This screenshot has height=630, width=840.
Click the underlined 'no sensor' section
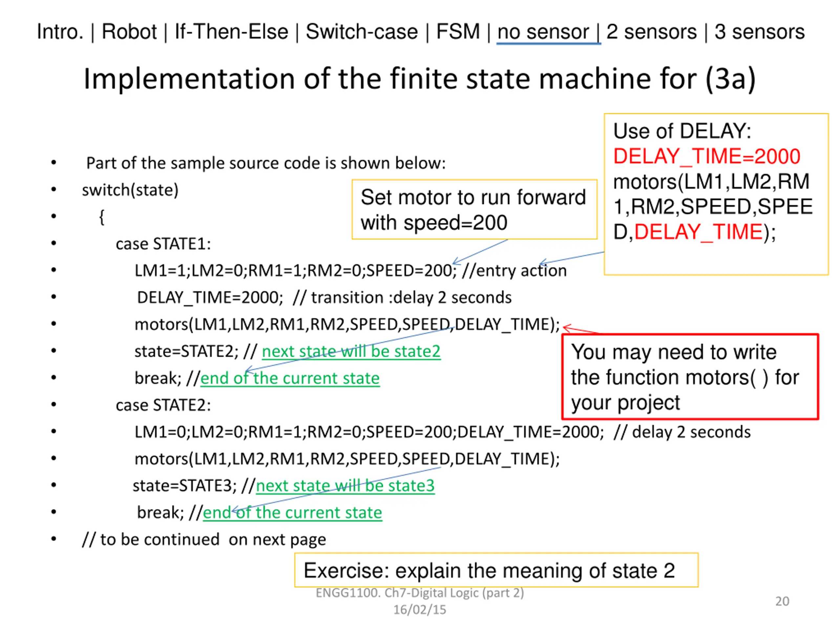point(543,32)
